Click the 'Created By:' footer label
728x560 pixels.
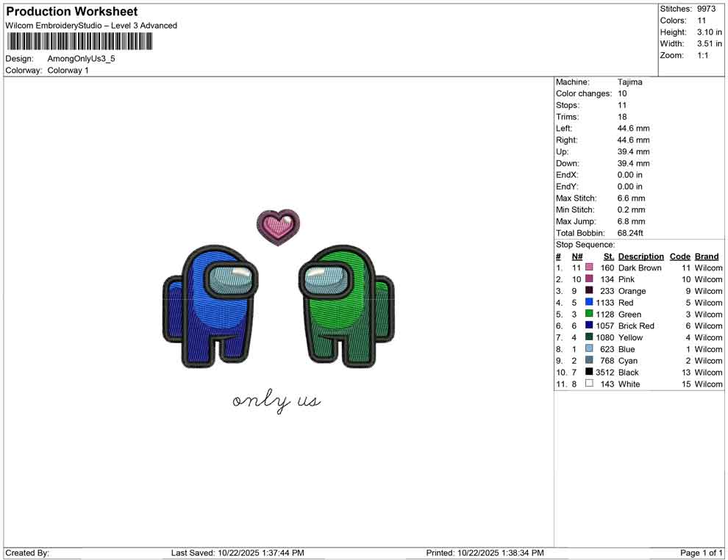tap(27, 553)
